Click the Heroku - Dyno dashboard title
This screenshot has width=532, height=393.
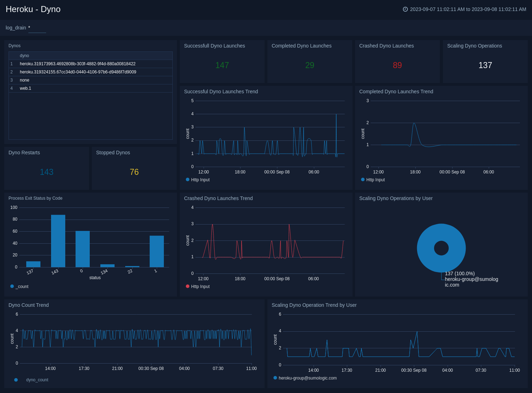click(33, 9)
